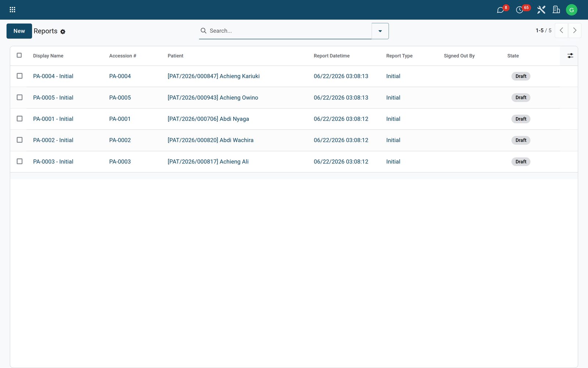Viewport: 588px width, 368px height.
Task: Sort by Report Datetime column header
Action: pos(331,56)
